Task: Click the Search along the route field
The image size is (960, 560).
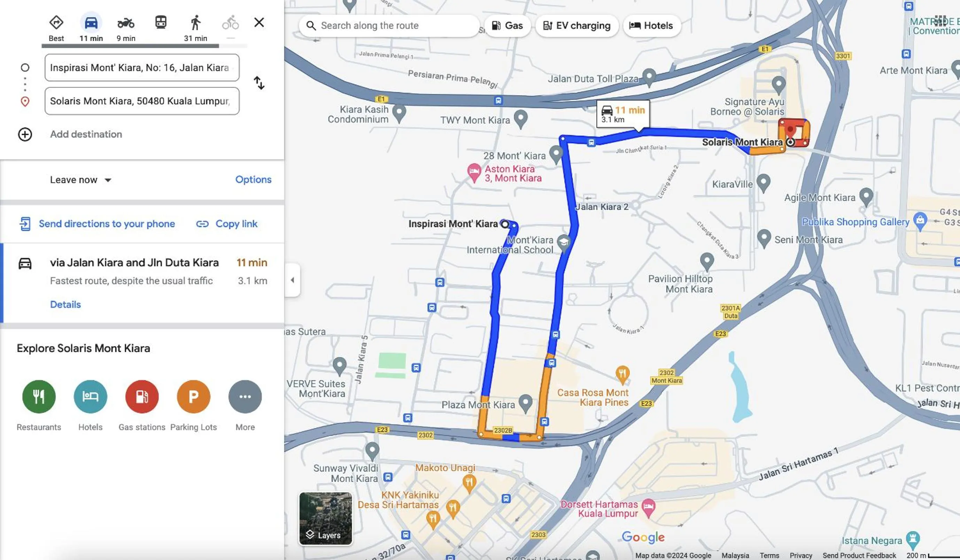Action: click(389, 25)
